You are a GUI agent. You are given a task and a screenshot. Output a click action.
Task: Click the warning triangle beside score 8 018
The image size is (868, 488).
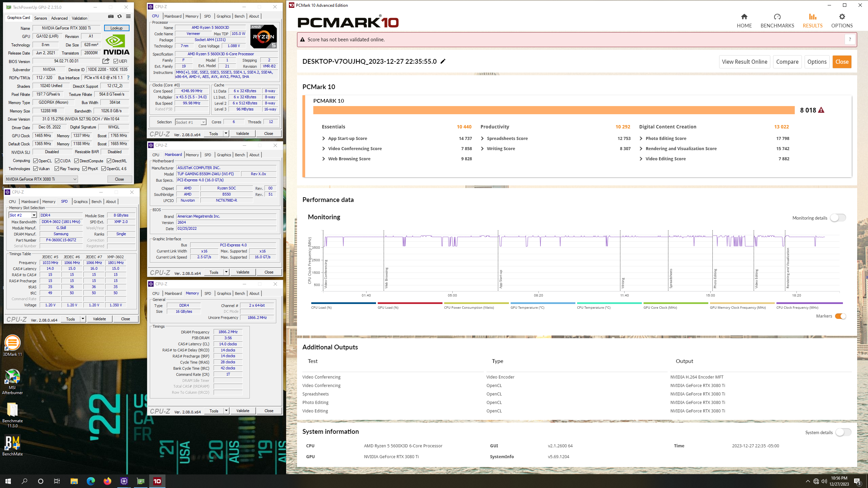point(821,110)
